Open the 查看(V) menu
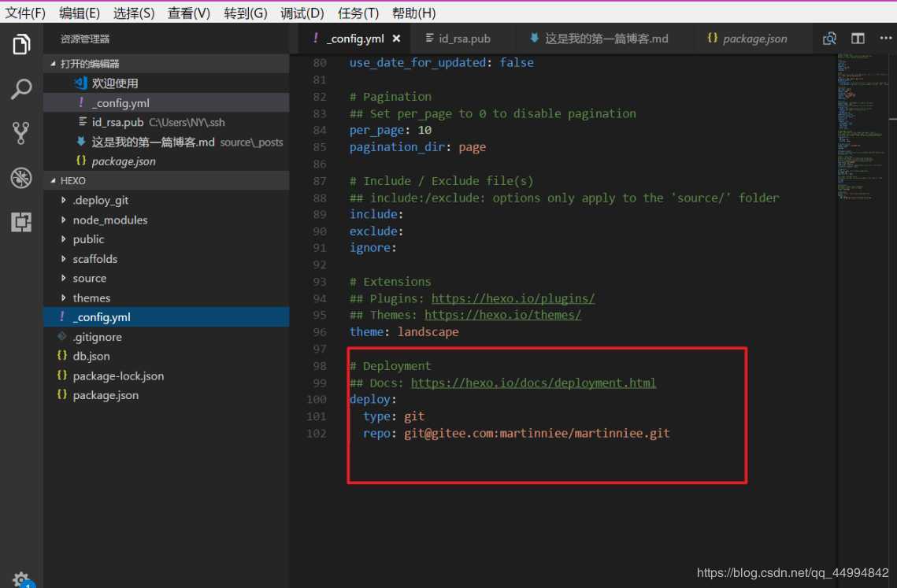This screenshot has width=897, height=588. (x=188, y=13)
